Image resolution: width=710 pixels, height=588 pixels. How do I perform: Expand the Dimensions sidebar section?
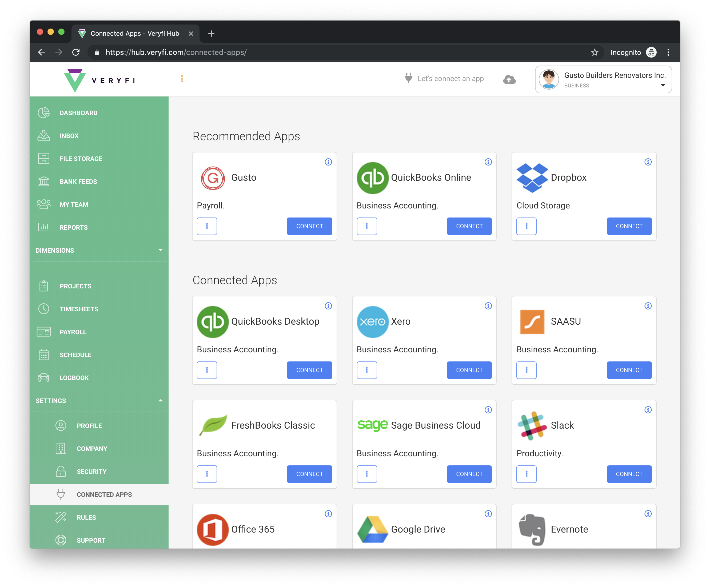[x=99, y=250]
